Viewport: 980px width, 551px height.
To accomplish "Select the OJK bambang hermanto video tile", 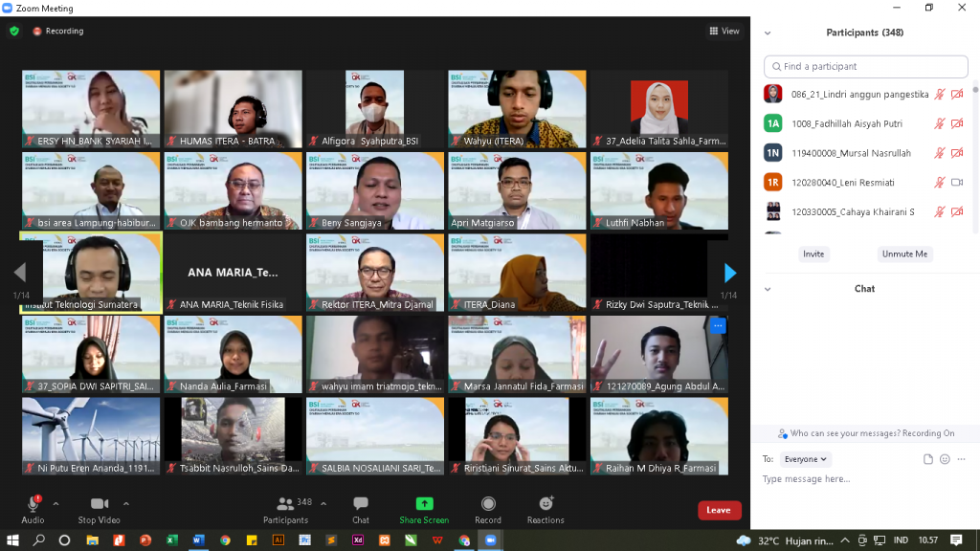I will pyautogui.click(x=234, y=190).
